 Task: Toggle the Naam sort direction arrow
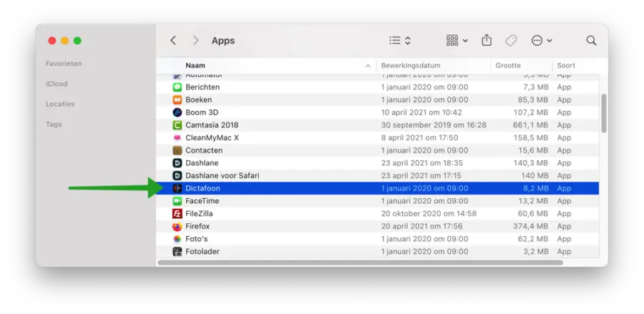pyautogui.click(x=368, y=66)
